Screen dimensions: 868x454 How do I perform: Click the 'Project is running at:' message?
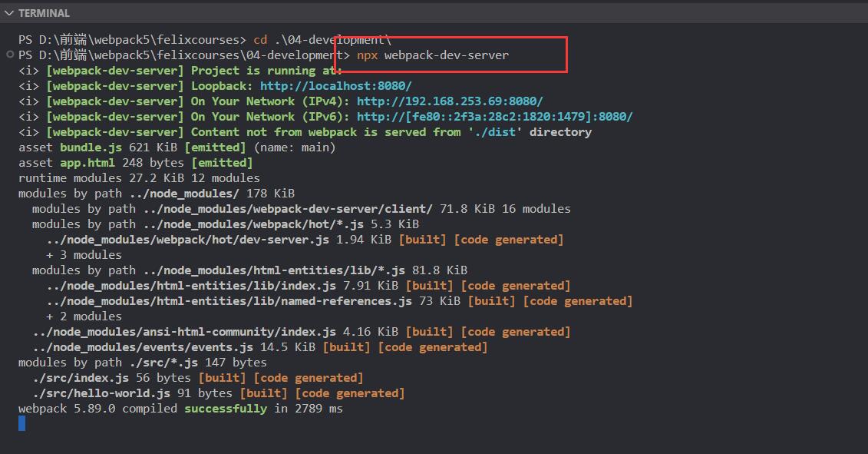tap(267, 71)
